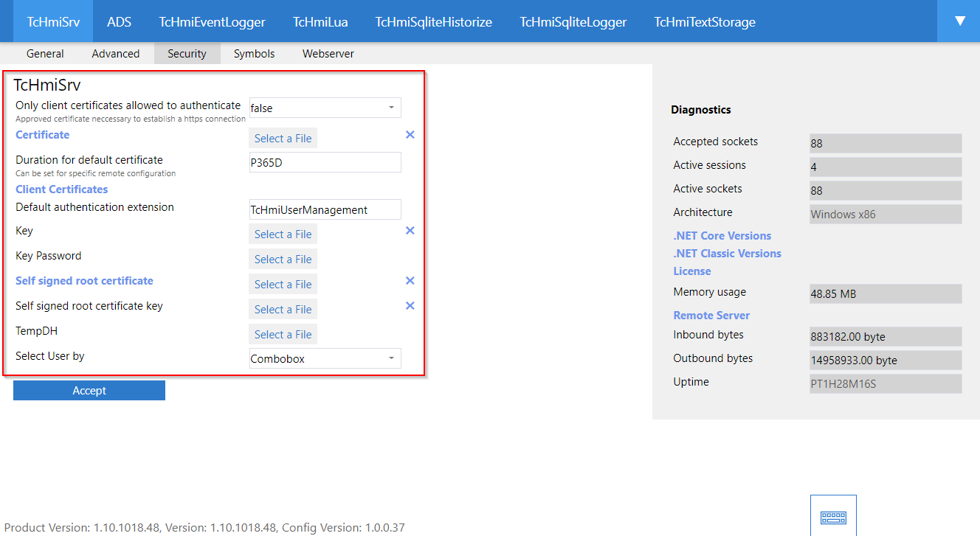
Task: Expand the top navigation overflow arrow
Action: coord(959,21)
